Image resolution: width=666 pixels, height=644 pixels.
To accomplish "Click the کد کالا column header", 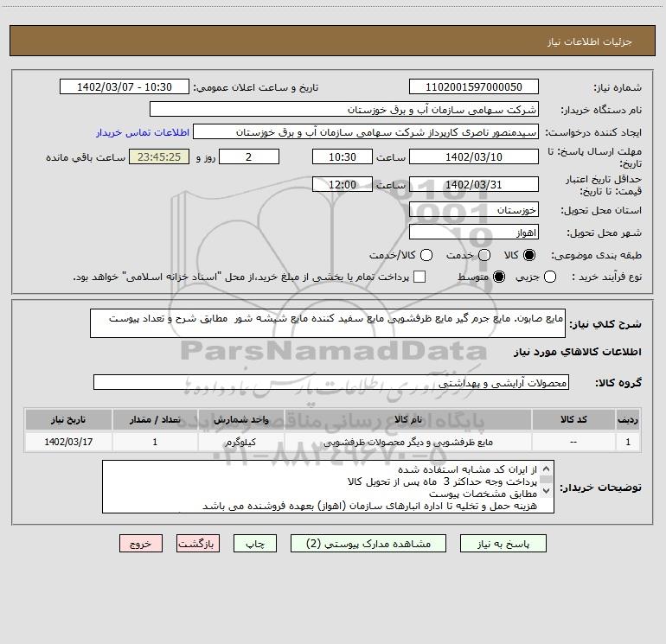I will click(x=573, y=419).
